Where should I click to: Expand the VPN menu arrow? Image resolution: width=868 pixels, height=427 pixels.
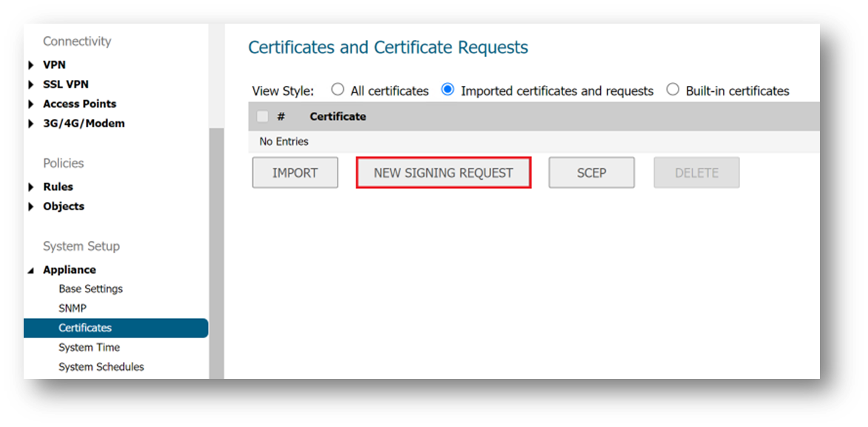point(32,65)
